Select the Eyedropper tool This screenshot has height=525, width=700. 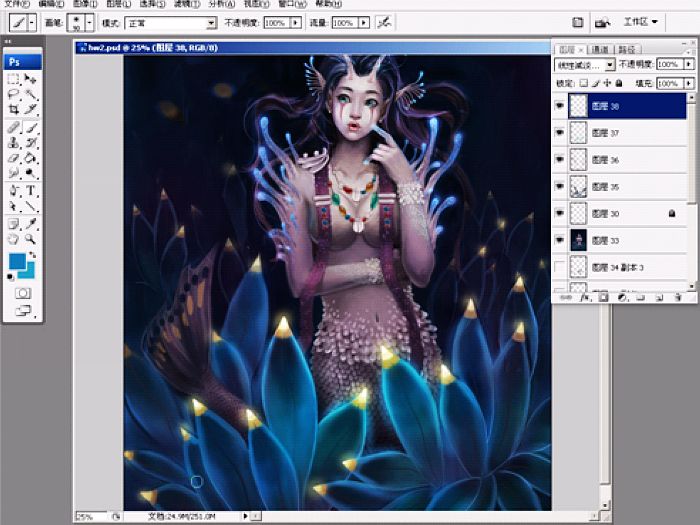[30, 224]
